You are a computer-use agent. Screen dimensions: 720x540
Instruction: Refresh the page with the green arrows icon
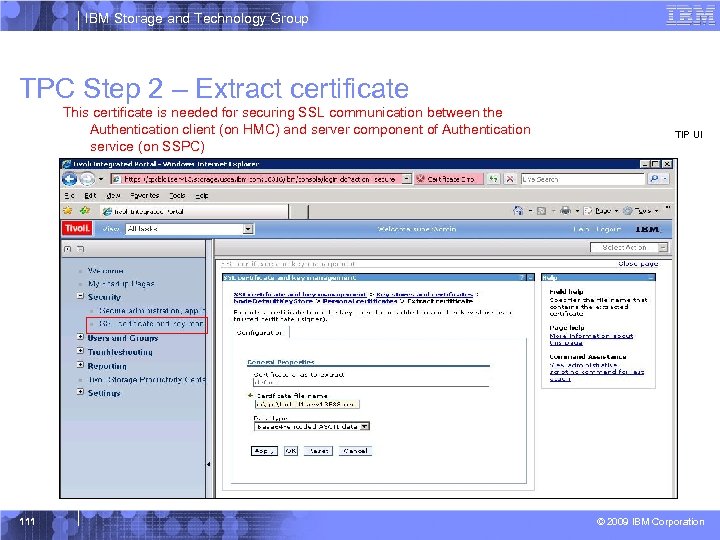(x=493, y=179)
